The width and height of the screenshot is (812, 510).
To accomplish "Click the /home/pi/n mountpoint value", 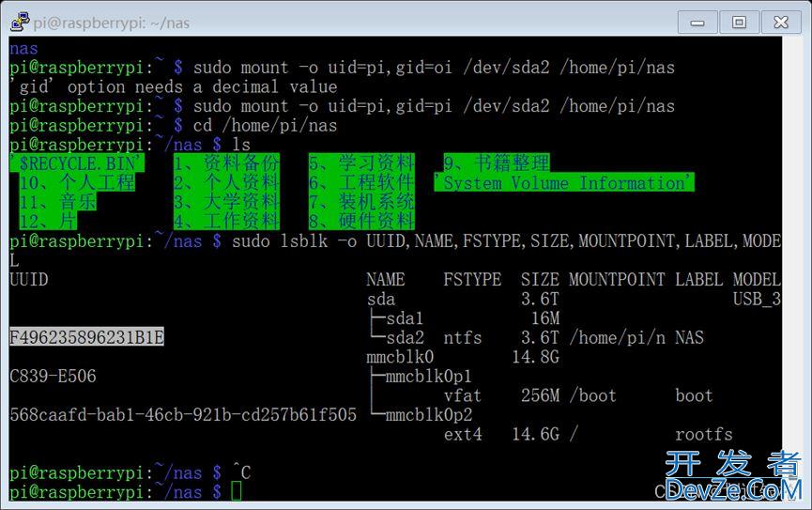I will tap(617, 337).
